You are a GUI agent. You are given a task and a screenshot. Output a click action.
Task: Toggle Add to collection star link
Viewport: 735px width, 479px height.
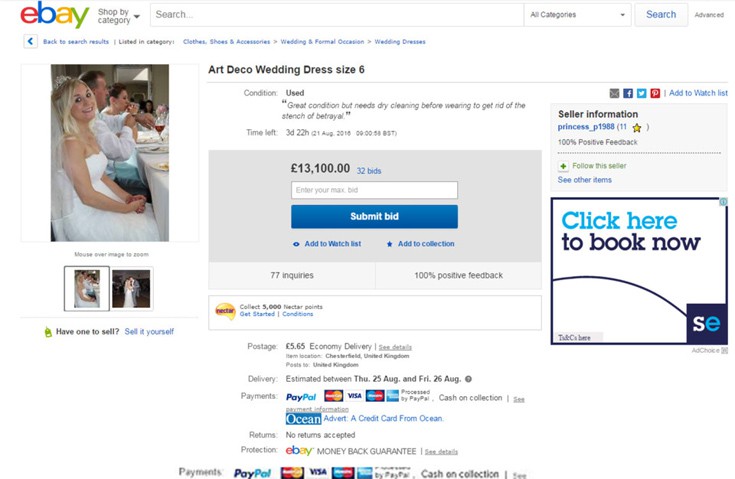[x=420, y=244]
